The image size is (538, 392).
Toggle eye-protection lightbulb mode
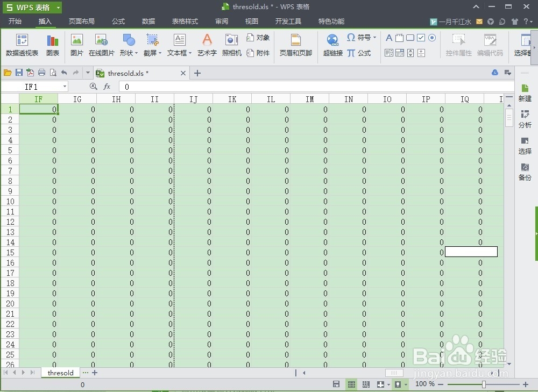(x=398, y=384)
